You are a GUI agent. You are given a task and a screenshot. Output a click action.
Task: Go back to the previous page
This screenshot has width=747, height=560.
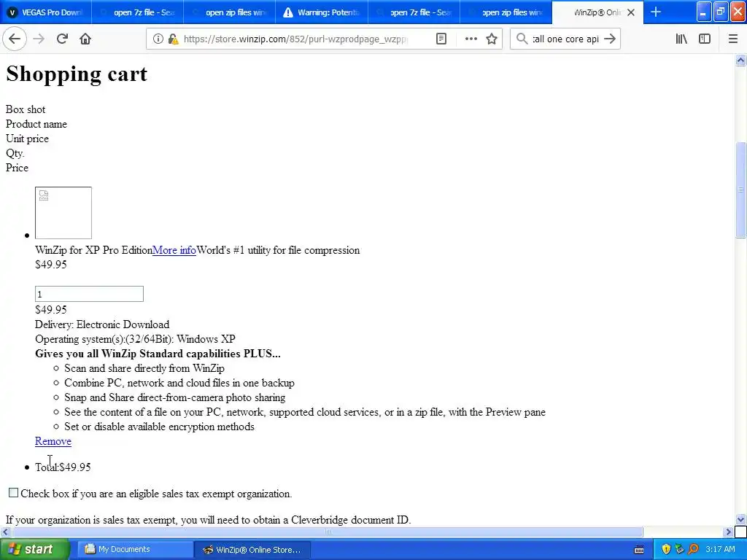tap(15, 39)
